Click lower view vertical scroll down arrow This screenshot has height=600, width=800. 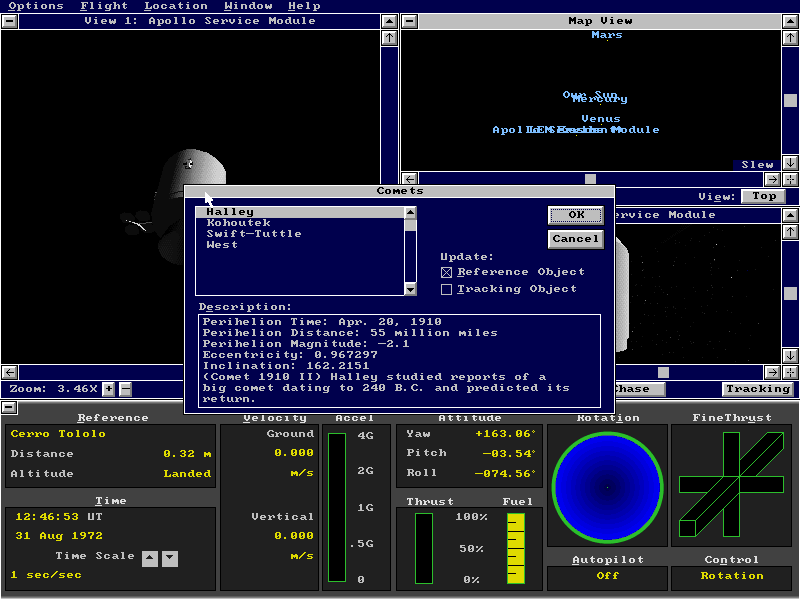(790, 356)
